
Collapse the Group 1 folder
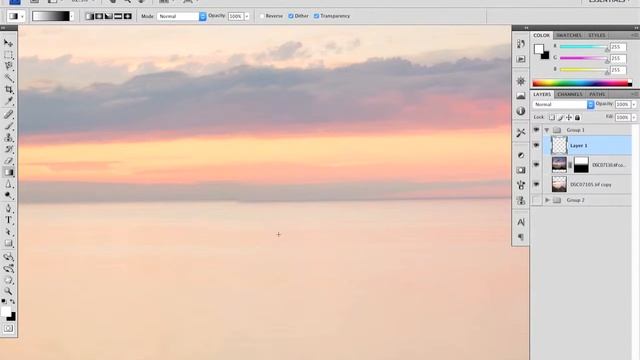tap(547, 130)
